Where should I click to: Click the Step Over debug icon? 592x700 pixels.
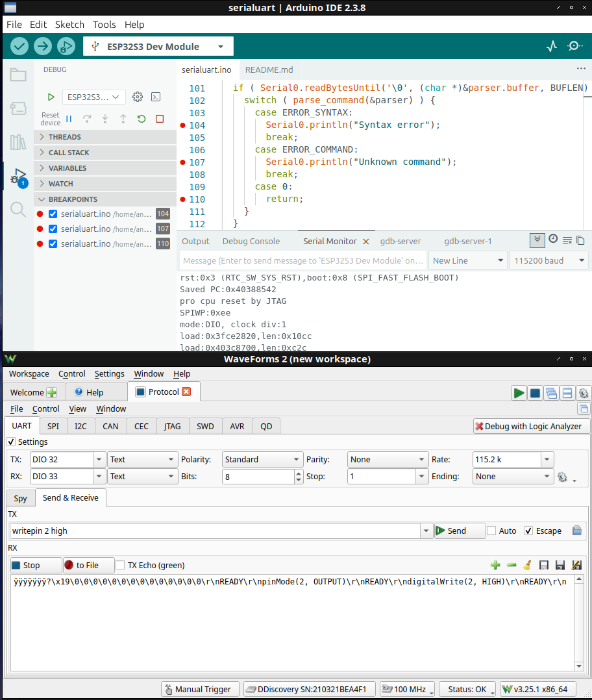(87, 119)
